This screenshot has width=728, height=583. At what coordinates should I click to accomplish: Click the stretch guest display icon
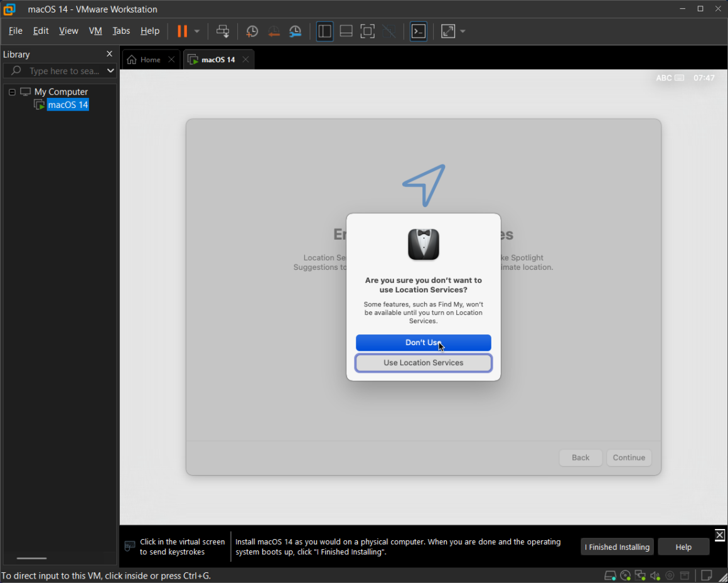click(448, 31)
